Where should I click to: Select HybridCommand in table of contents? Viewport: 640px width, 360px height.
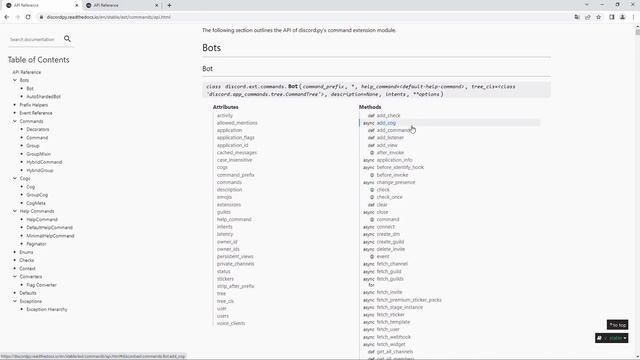44,162
